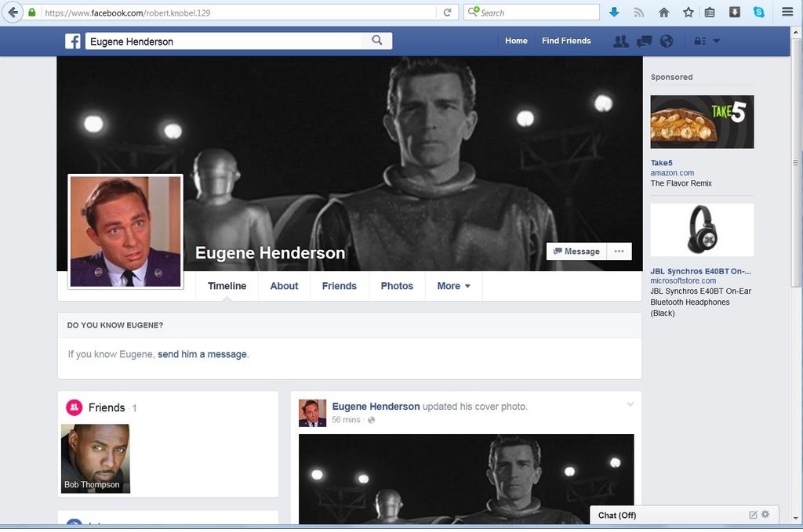Image resolution: width=803 pixels, height=532 pixels.
Task: Open the downloads arrow icon in the toolbar
Action: (614, 13)
